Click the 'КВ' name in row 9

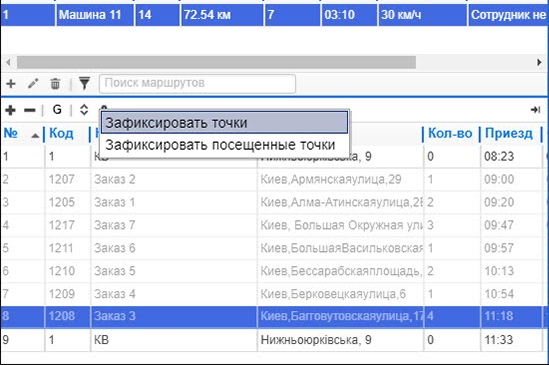coord(101,340)
